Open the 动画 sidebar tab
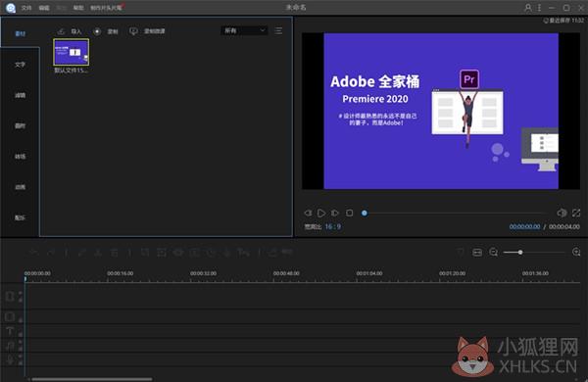The width and height of the screenshot is (588, 382). [20, 187]
